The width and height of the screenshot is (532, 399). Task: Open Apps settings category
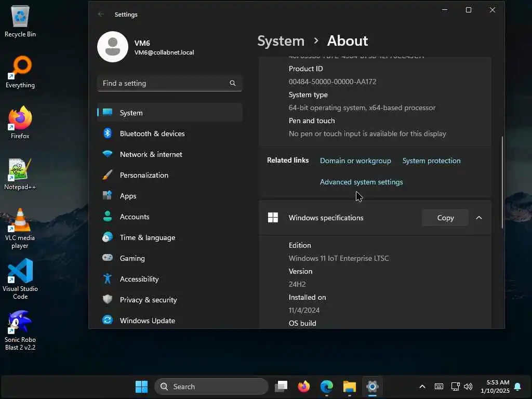click(x=170, y=196)
